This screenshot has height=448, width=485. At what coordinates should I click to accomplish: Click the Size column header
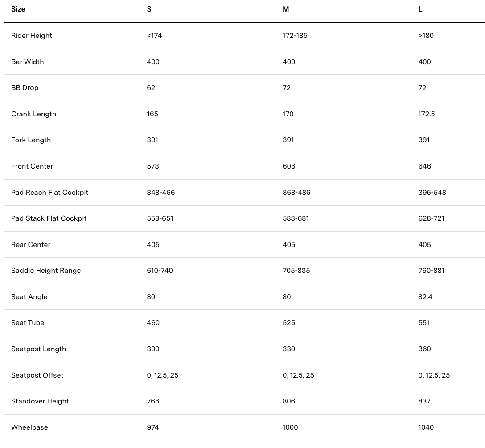[18, 9]
